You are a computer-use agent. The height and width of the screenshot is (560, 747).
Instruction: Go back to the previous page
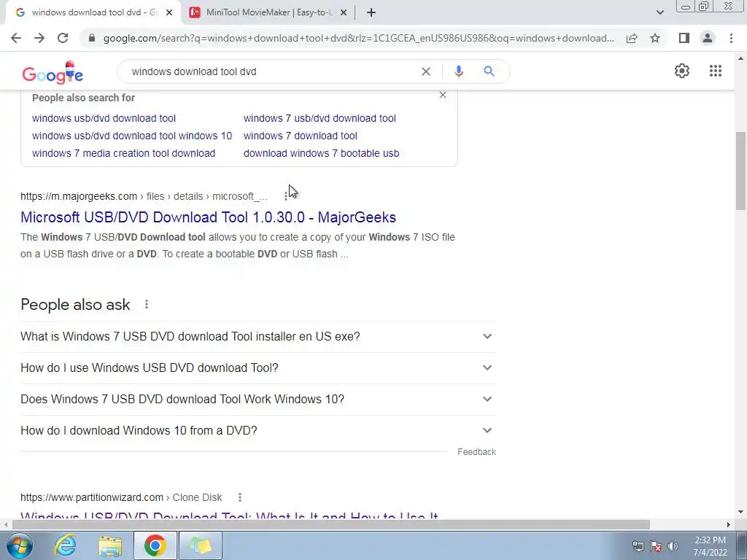(16, 38)
